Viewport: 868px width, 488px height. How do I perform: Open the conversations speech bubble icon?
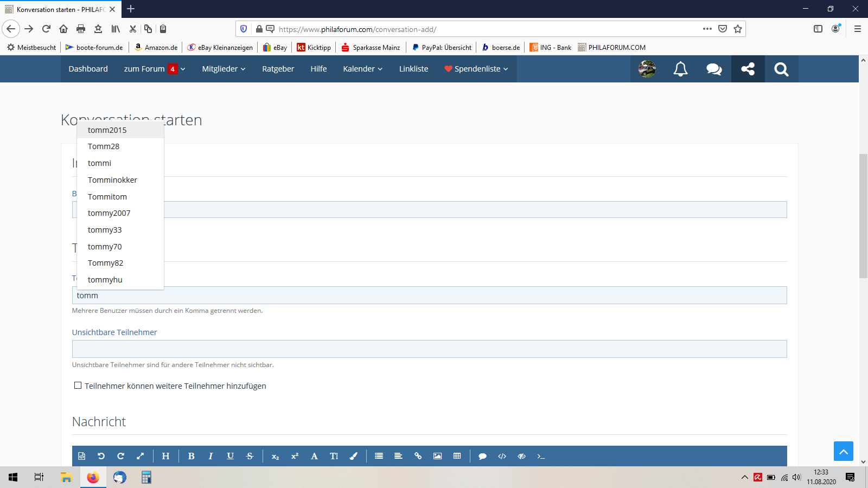tap(714, 69)
